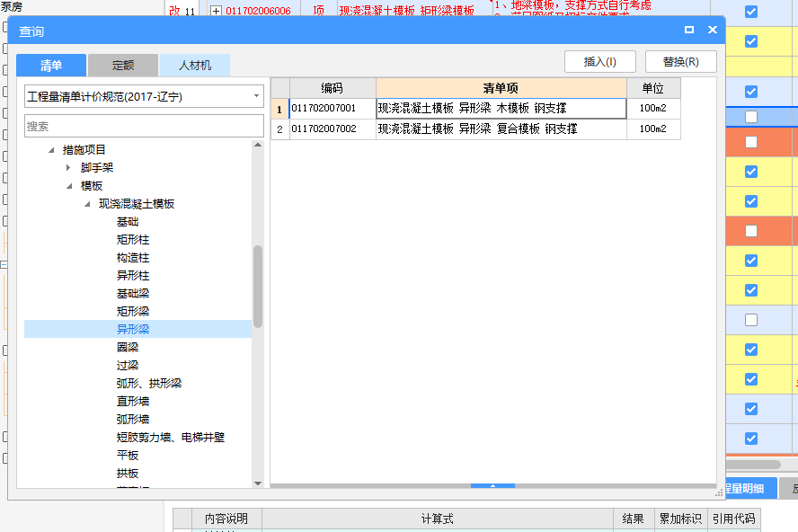Expand the 脚手架 tree node

(68, 167)
